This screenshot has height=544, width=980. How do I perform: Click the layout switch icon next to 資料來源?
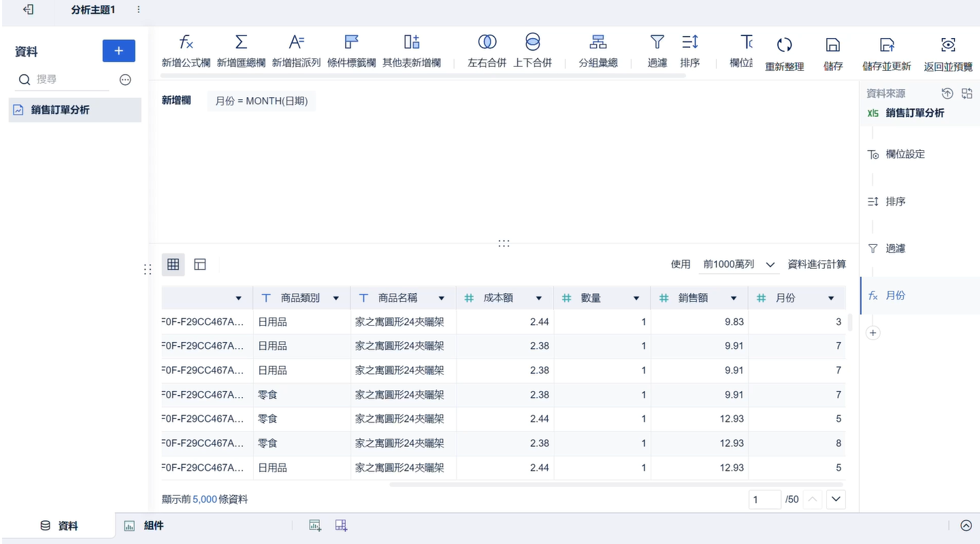coord(967,93)
